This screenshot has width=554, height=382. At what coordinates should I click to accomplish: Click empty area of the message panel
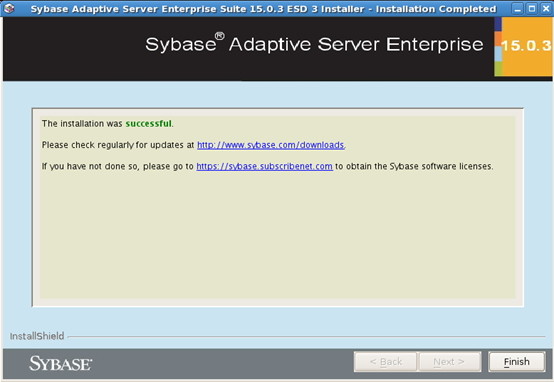point(277,237)
